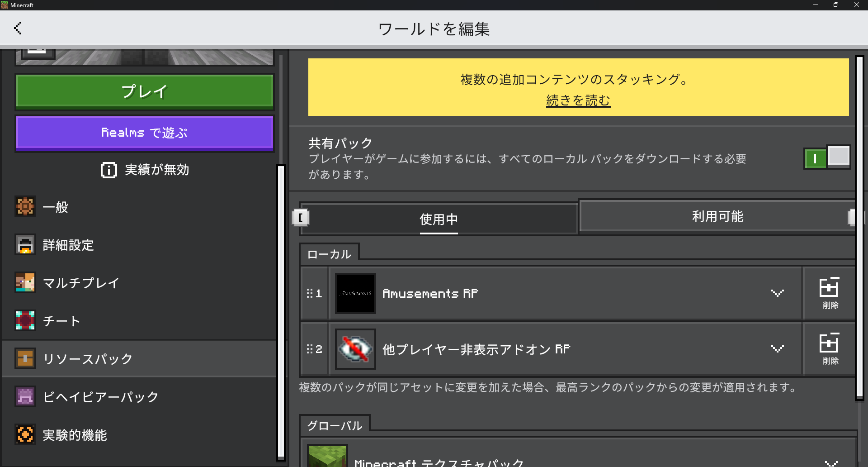Click the マルチプレイ faces icon

(x=25, y=283)
